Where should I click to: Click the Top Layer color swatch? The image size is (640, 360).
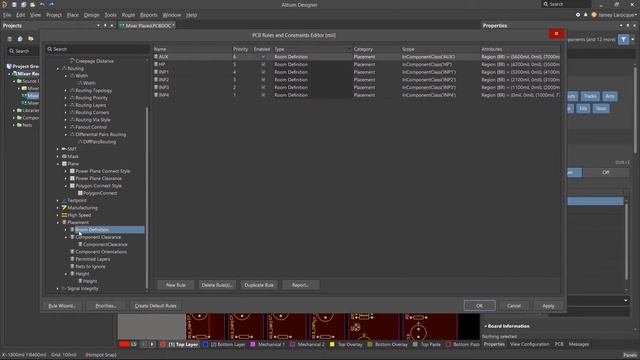163,344
